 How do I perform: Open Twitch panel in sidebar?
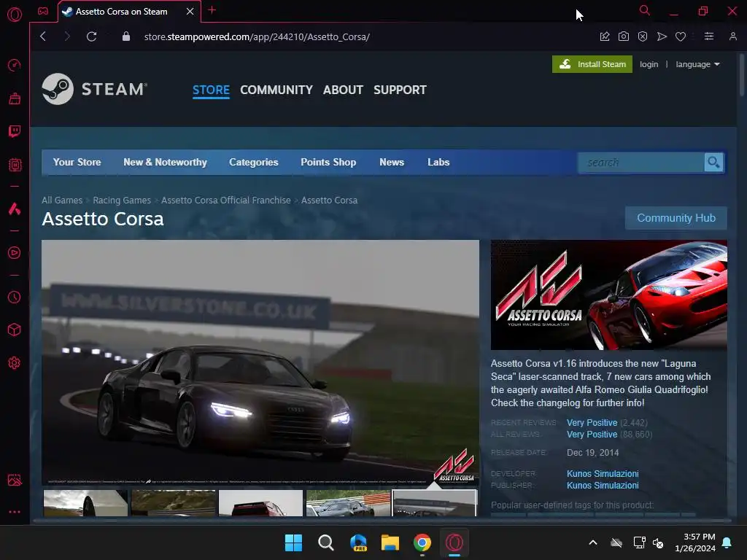(15, 131)
